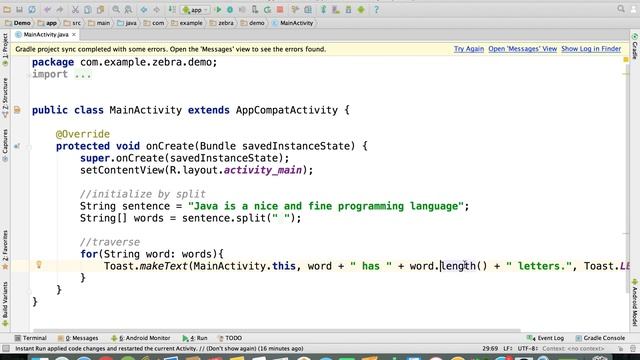The width and height of the screenshot is (640, 360).
Task: Click the red Stop icon
Action: click(280, 9)
